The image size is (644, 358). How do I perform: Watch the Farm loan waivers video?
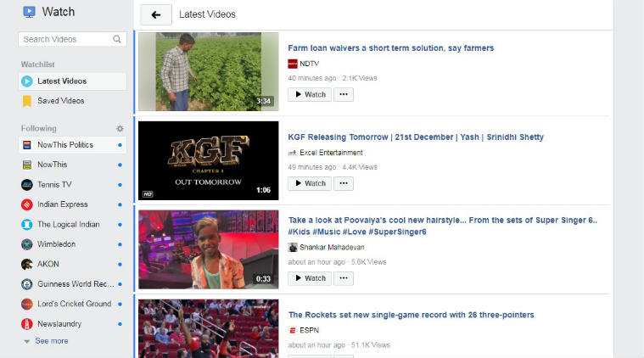(x=310, y=94)
